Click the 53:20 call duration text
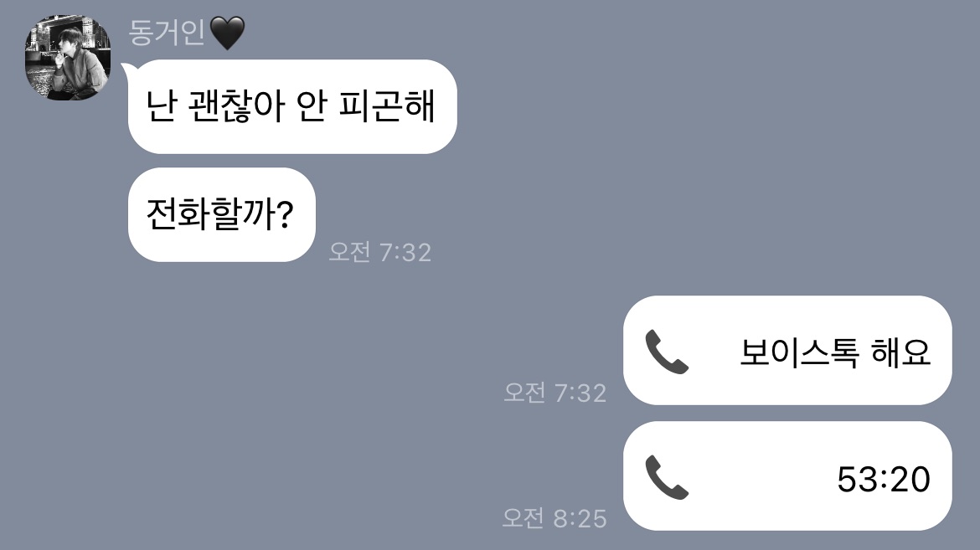Screen dimensions: 980x550 click(884, 480)
